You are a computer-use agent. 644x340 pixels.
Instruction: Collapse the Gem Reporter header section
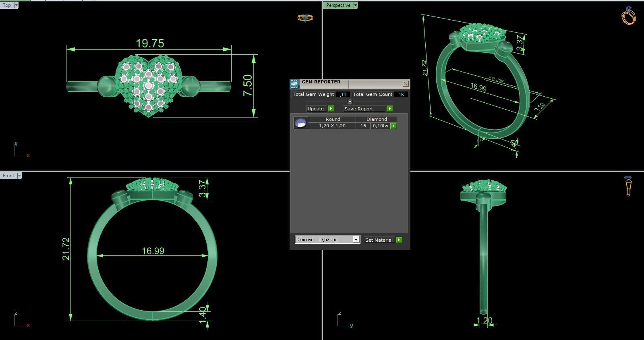350,102
